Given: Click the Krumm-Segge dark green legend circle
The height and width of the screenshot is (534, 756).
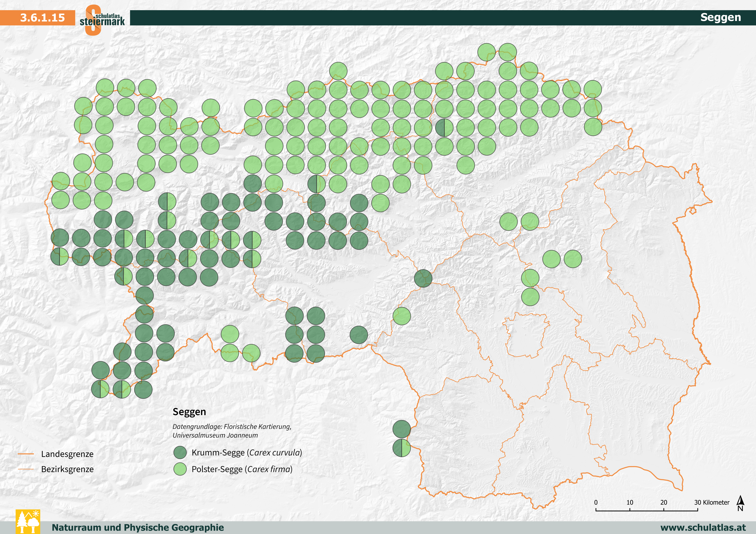Looking at the screenshot, I should point(180,452).
